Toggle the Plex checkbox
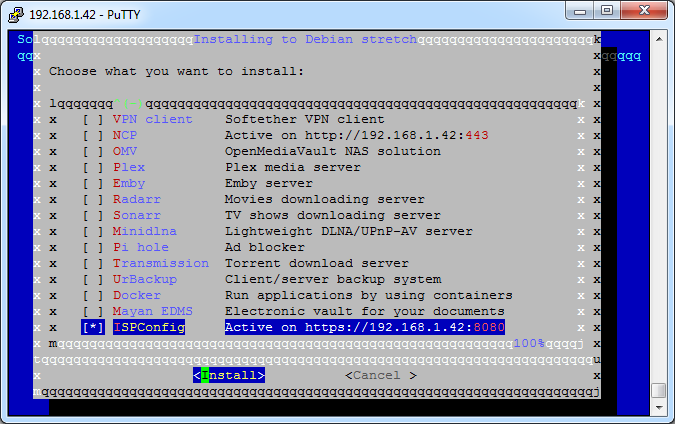The width and height of the screenshot is (675, 424). 93,167
